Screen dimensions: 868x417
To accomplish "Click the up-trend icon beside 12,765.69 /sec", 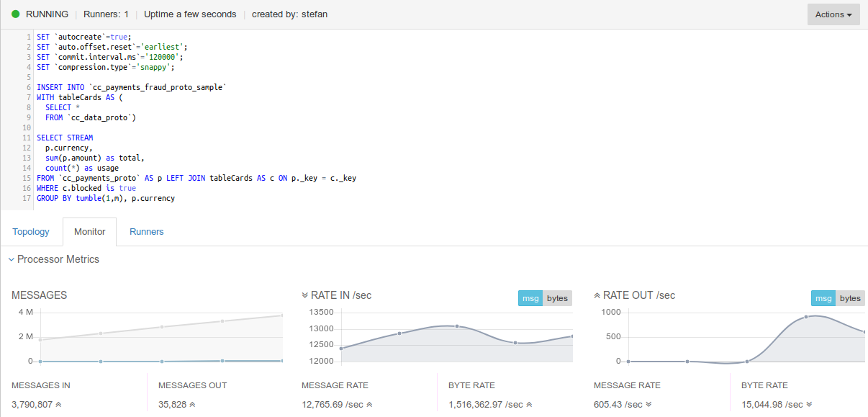I will [369, 405].
